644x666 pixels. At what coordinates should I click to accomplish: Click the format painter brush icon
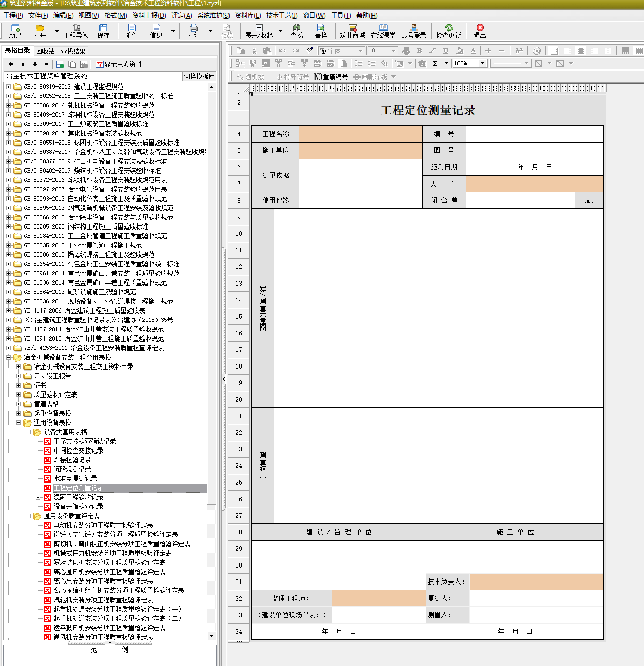309,50
